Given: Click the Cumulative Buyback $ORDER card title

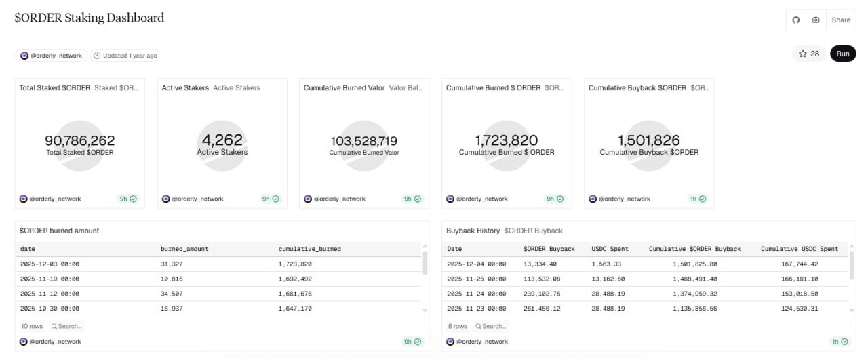Looking at the screenshot, I should click(x=637, y=87).
